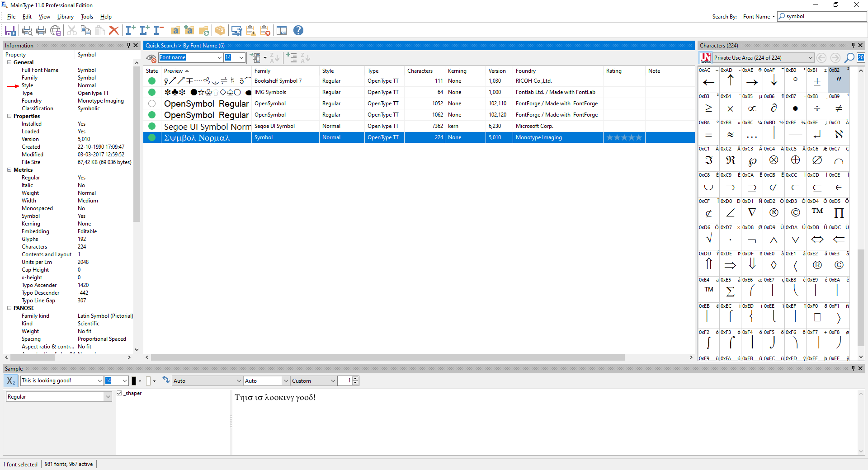Click the copy icon in toolbar
Image resolution: width=868 pixels, height=470 pixels.
click(85, 30)
